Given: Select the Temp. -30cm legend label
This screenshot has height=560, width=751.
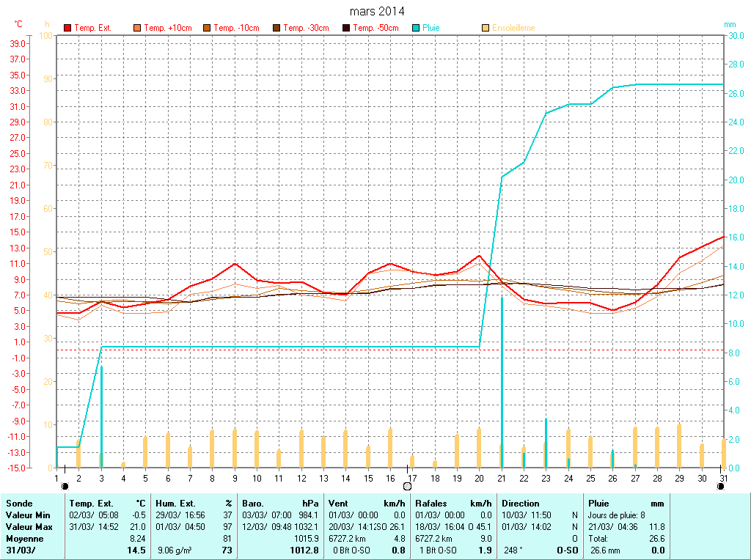Looking at the screenshot, I should point(306,28).
